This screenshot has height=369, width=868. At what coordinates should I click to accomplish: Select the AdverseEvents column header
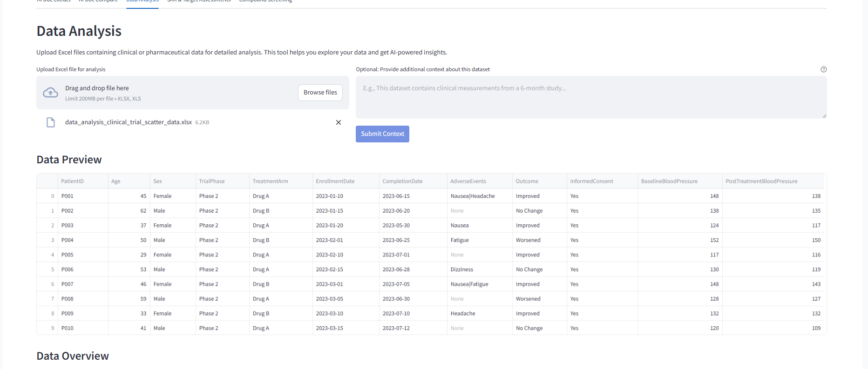468,181
